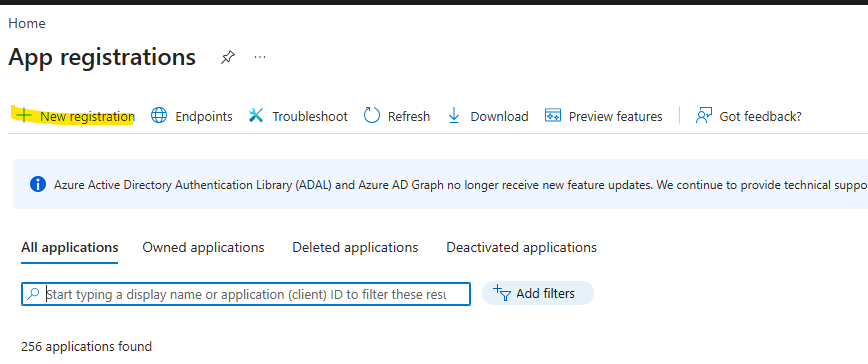Pin App registrations with the pin icon

click(x=227, y=58)
